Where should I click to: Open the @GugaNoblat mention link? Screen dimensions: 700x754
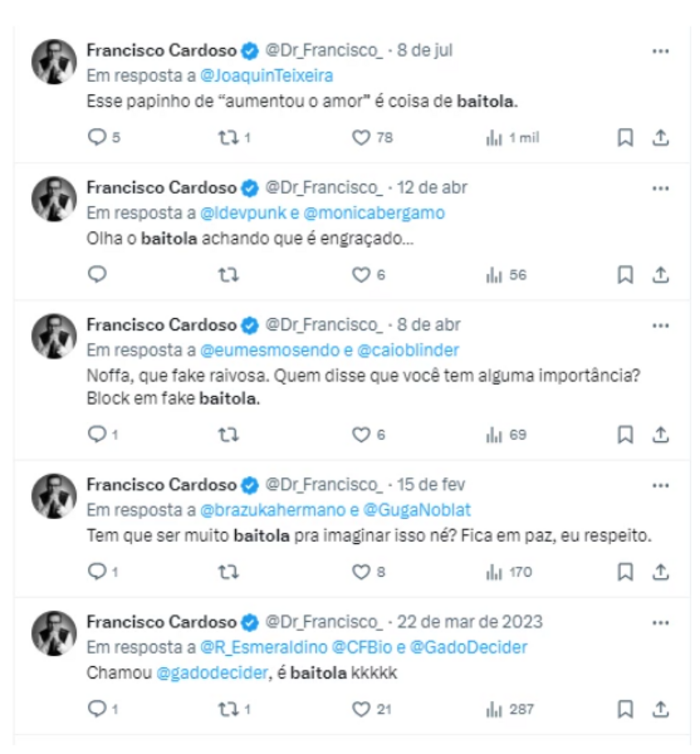click(x=417, y=510)
